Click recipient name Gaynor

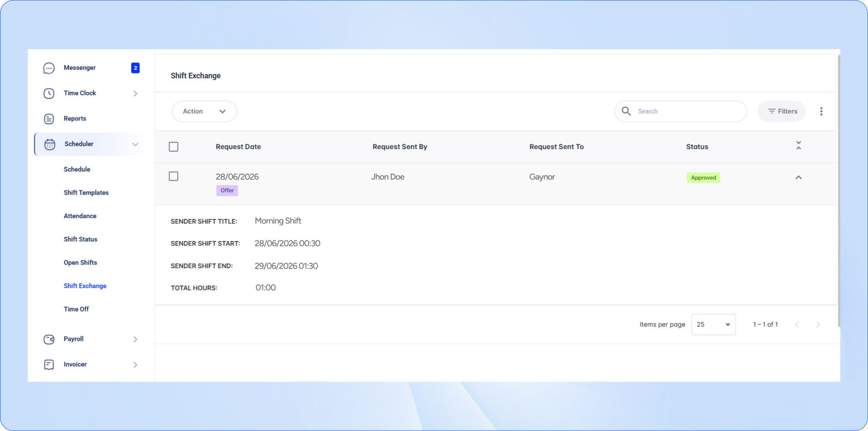click(542, 177)
